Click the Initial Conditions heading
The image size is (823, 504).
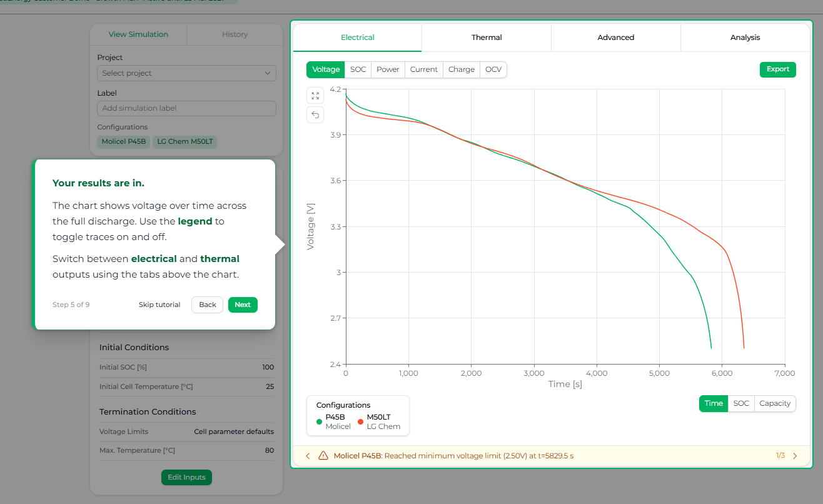pos(134,347)
